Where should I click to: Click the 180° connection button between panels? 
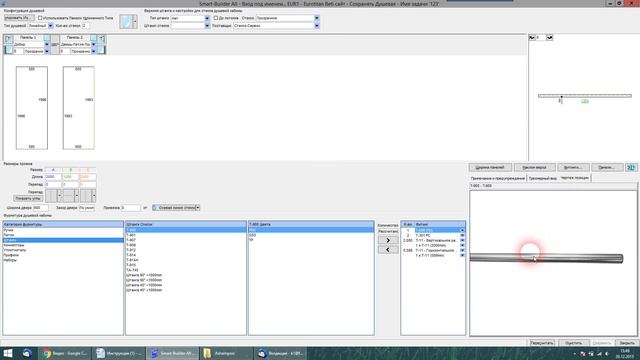pyautogui.click(x=55, y=44)
